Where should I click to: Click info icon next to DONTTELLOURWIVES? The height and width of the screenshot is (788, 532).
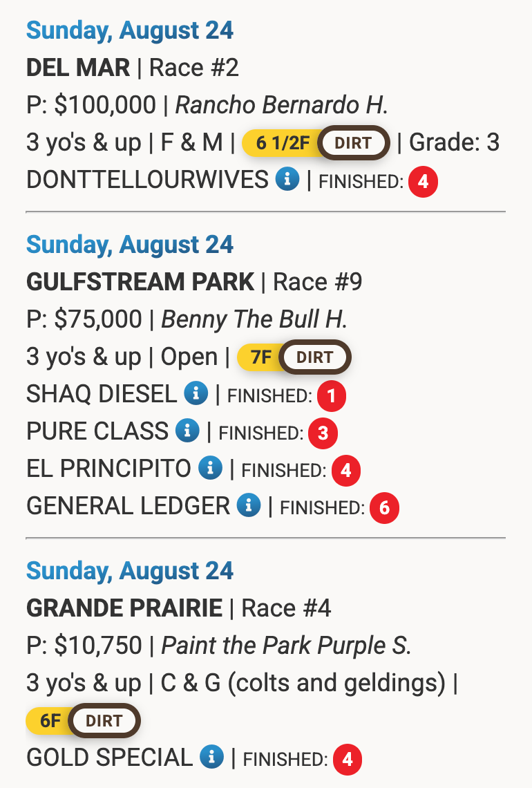(x=287, y=180)
